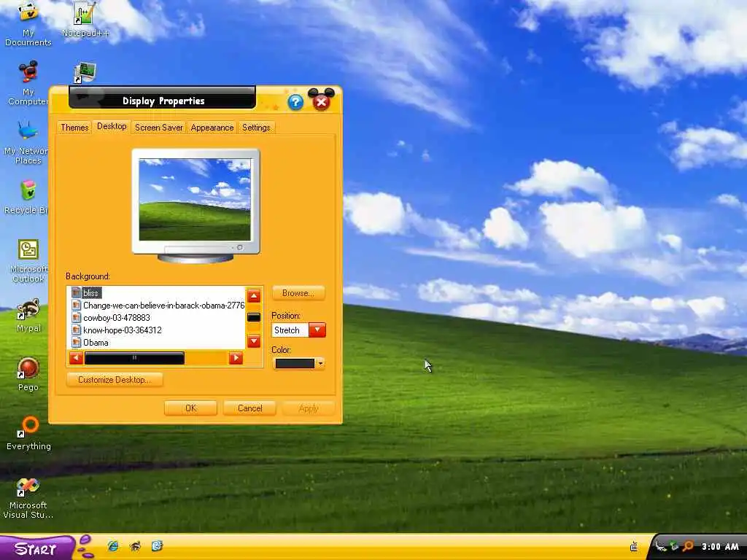Click the black Color swatch

pos(295,364)
